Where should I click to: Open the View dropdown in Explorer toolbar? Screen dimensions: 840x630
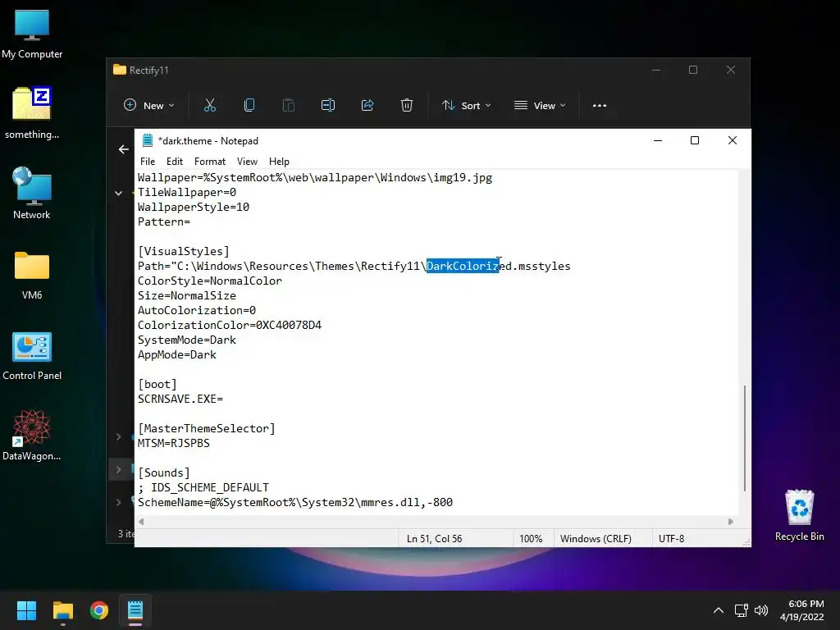coord(540,106)
